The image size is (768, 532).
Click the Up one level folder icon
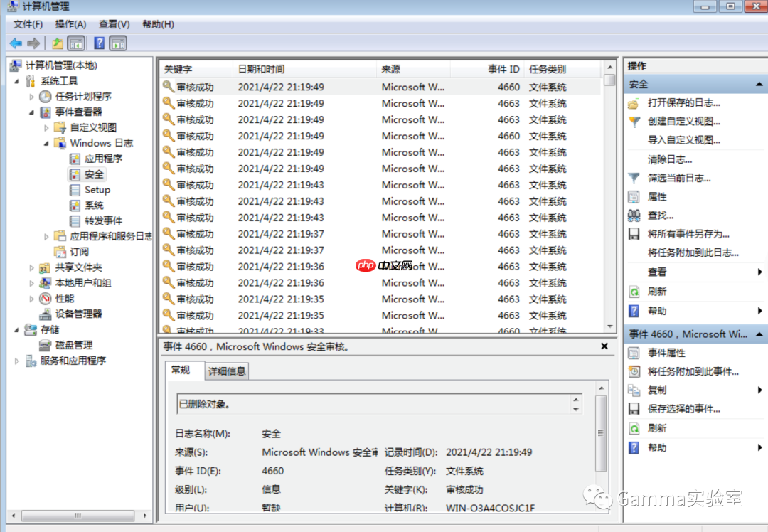coord(58,43)
